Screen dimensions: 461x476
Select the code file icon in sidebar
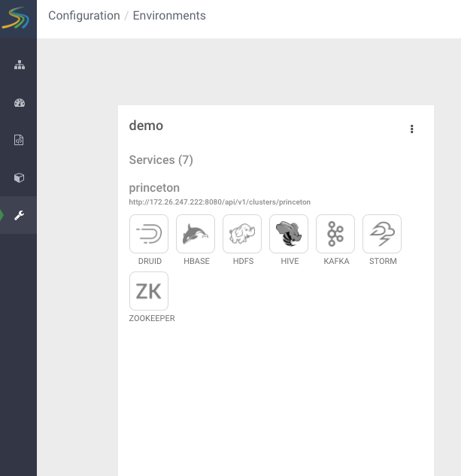[x=20, y=140]
